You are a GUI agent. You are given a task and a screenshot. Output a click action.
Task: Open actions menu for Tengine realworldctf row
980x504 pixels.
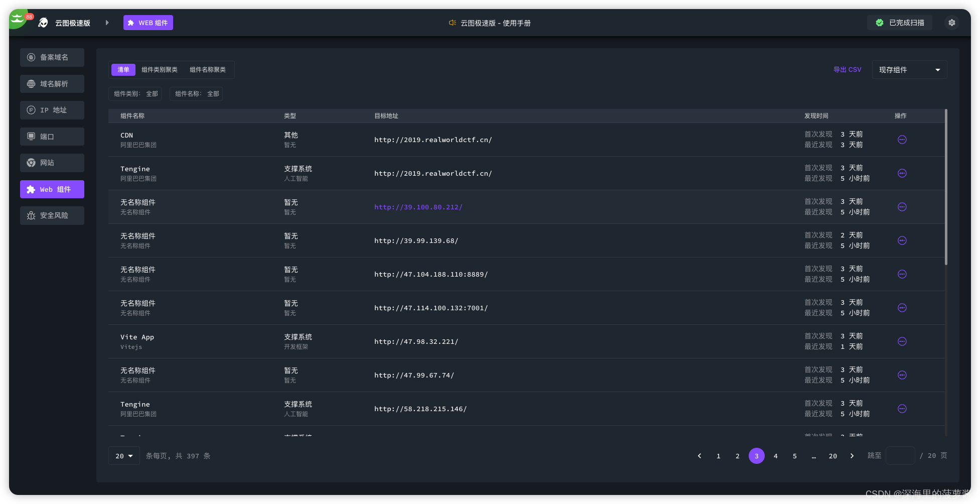click(x=902, y=173)
